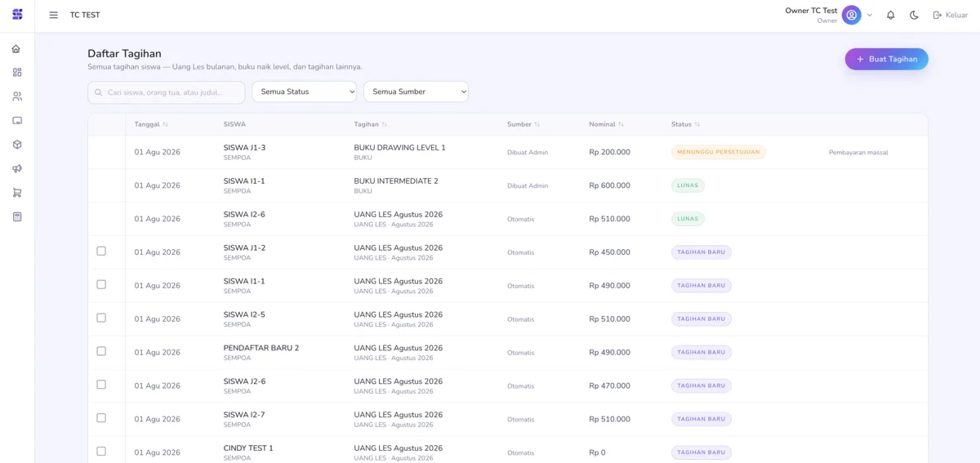
Task: Tick the checkbox for SISWA I2-5 row
Action: [101, 318]
